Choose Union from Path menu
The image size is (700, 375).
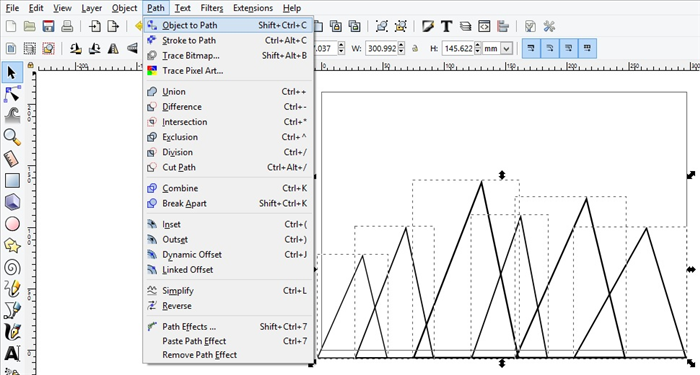229,92
